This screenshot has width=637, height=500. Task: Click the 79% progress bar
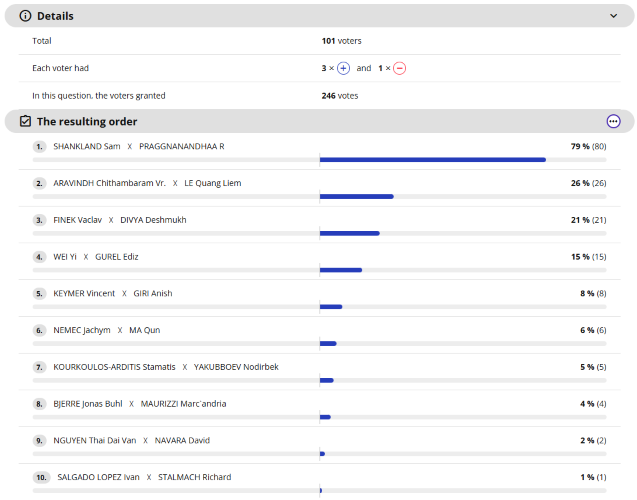[x=432, y=159]
